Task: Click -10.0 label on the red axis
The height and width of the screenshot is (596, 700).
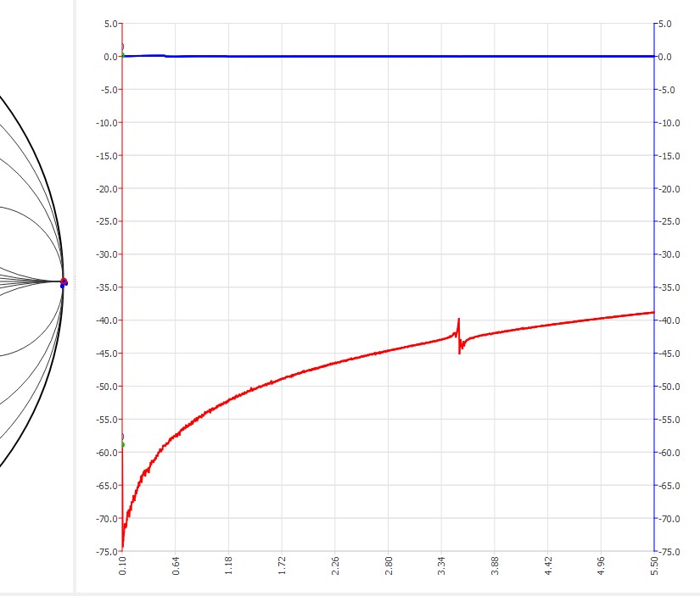Action: pyautogui.click(x=107, y=123)
